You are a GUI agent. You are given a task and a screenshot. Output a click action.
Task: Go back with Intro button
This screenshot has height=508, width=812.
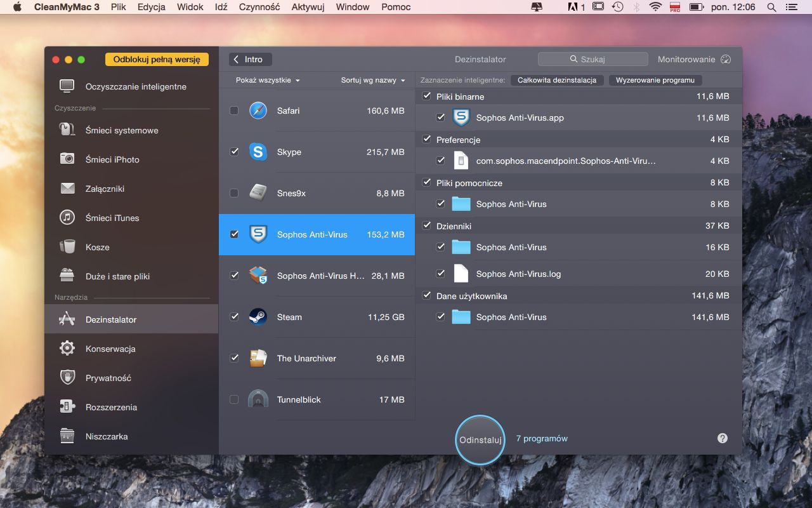click(x=250, y=59)
